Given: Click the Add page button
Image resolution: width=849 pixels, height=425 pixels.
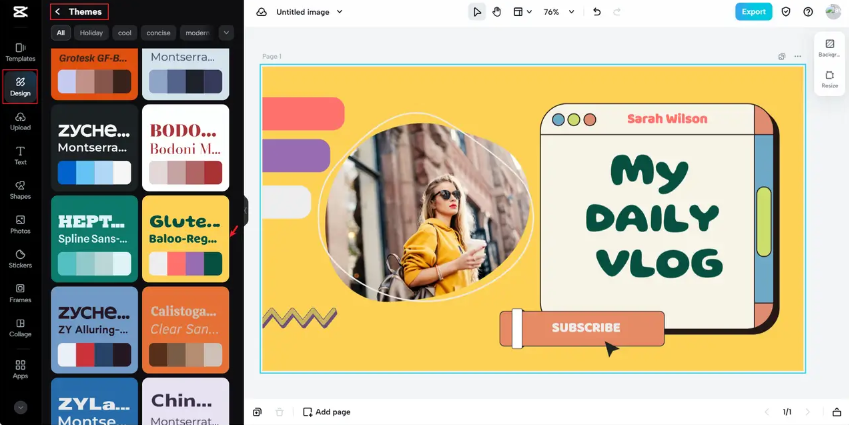Looking at the screenshot, I should (x=326, y=412).
